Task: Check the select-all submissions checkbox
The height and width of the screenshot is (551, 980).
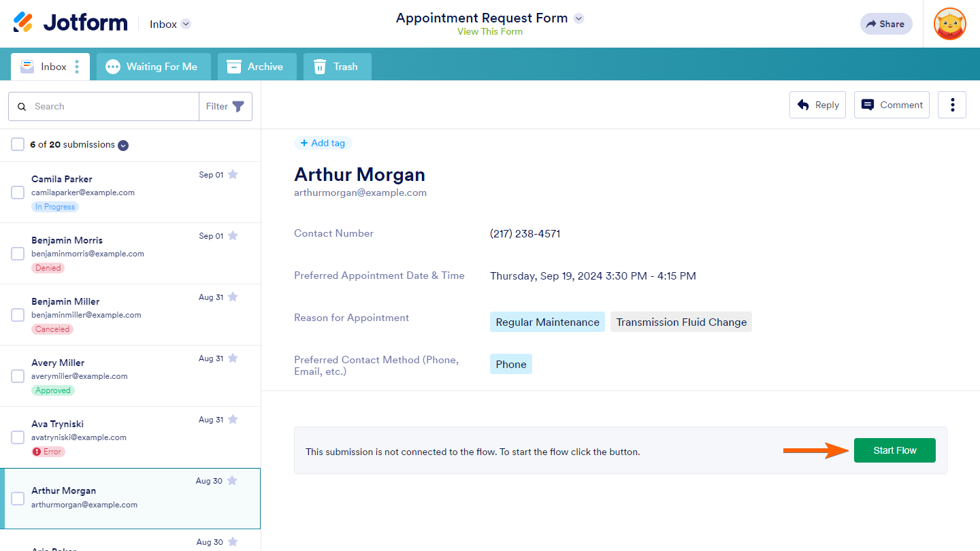Action: tap(18, 144)
